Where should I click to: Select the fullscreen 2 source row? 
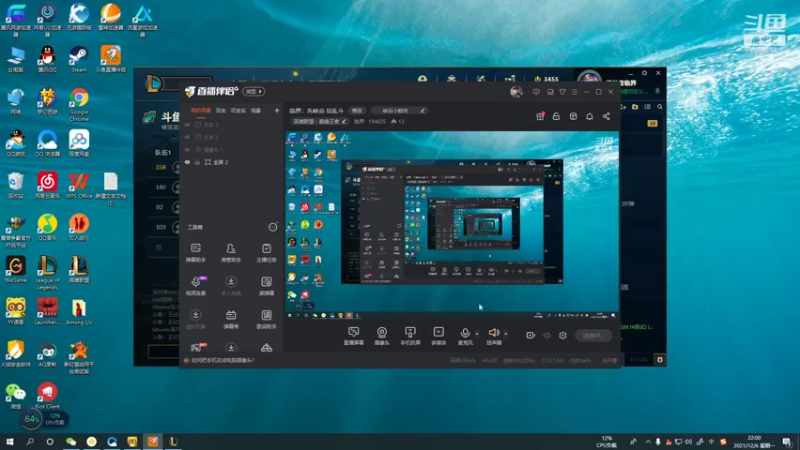(232, 162)
